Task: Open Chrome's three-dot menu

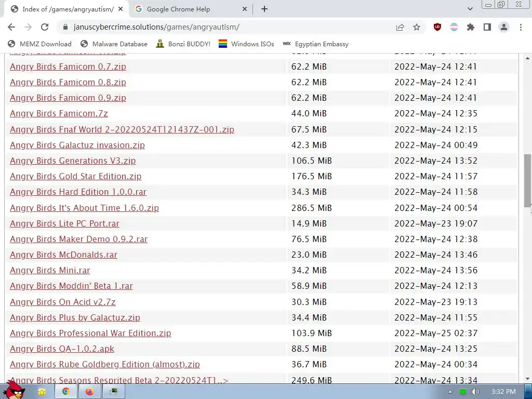Action: pyautogui.click(x=521, y=27)
